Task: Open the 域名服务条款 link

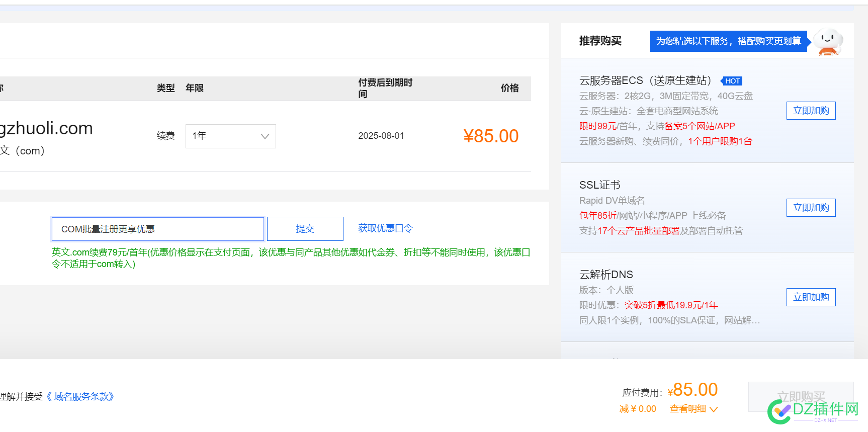Action: point(80,397)
